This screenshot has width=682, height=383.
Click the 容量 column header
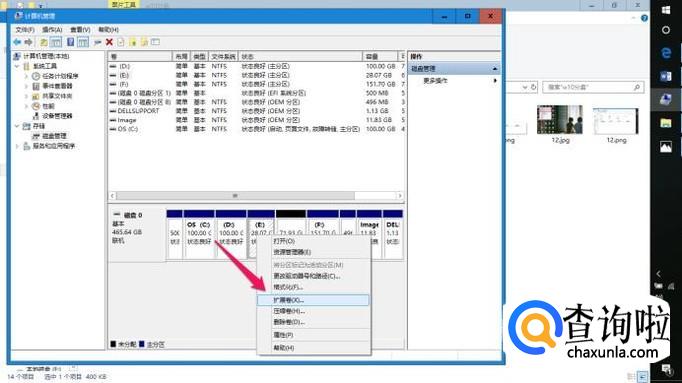click(380, 57)
